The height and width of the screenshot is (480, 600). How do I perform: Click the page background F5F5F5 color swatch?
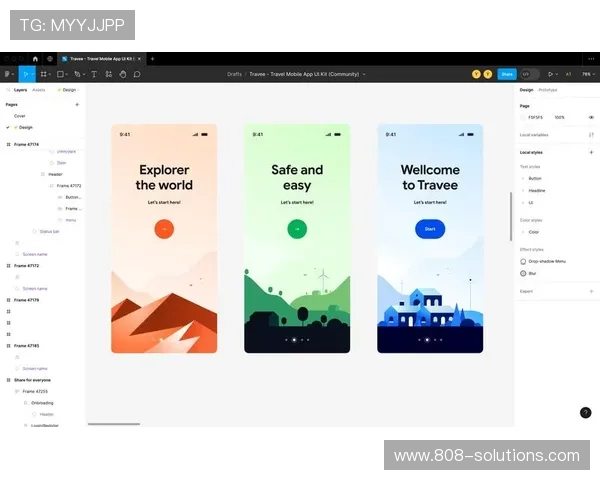click(524, 117)
